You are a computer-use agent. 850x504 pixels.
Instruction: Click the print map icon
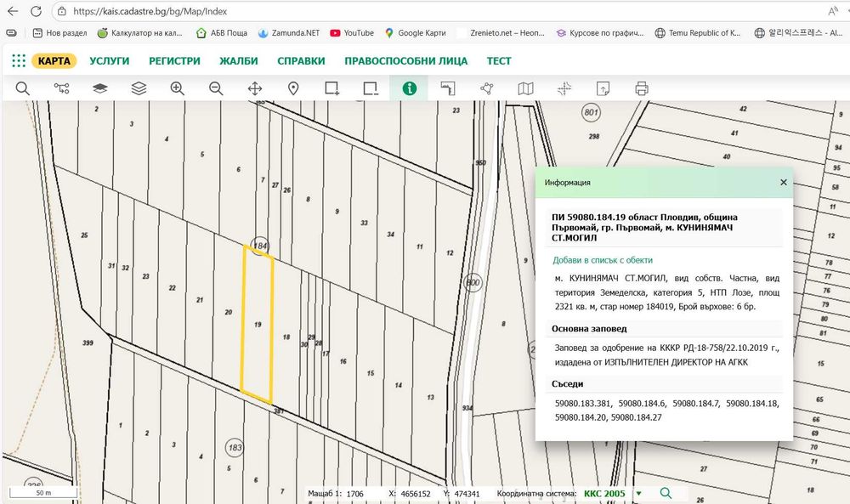(641, 88)
